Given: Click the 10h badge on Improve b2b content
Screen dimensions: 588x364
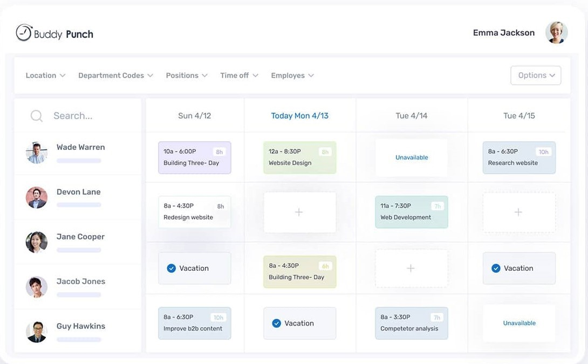Looking at the screenshot, I should [x=218, y=318].
